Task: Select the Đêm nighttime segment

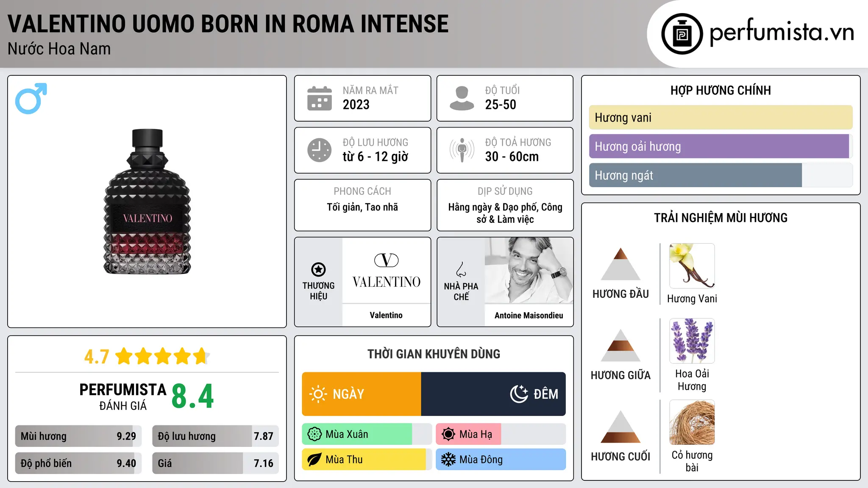Action: pyautogui.click(x=493, y=394)
